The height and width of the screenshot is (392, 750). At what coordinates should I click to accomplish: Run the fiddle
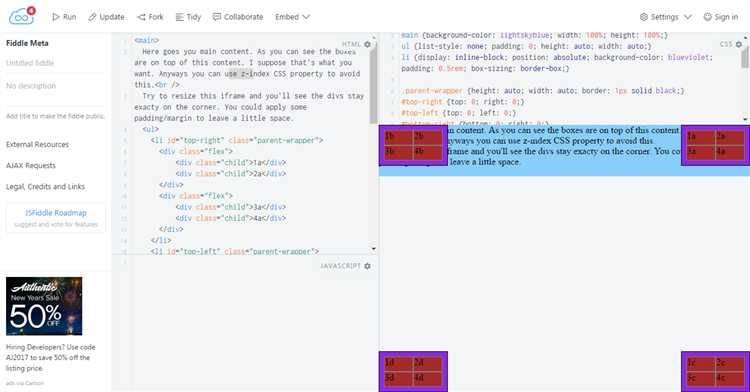(x=64, y=17)
